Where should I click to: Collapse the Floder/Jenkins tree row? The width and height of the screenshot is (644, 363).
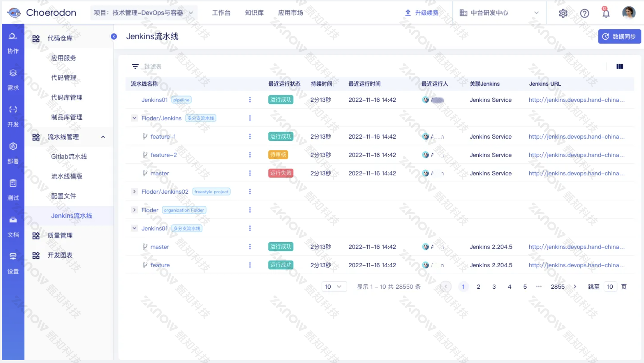click(x=134, y=118)
